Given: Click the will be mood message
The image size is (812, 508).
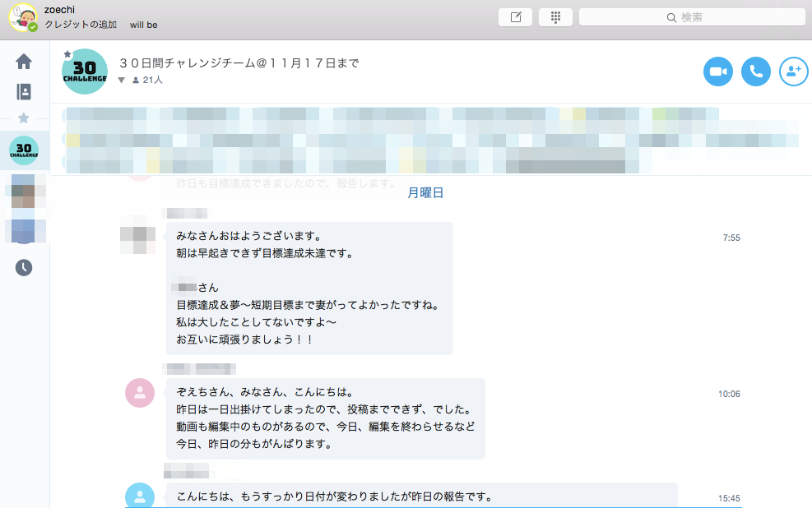Looking at the screenshot, I should pos(143,25).
